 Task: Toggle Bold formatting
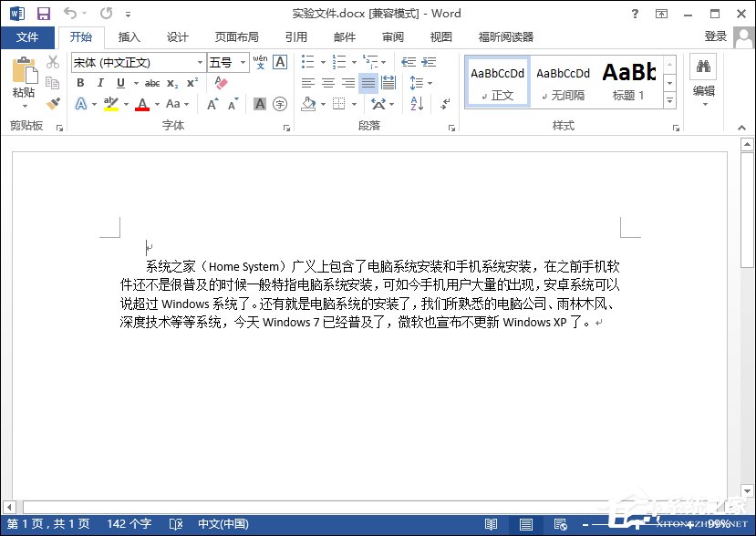point(81,83)
